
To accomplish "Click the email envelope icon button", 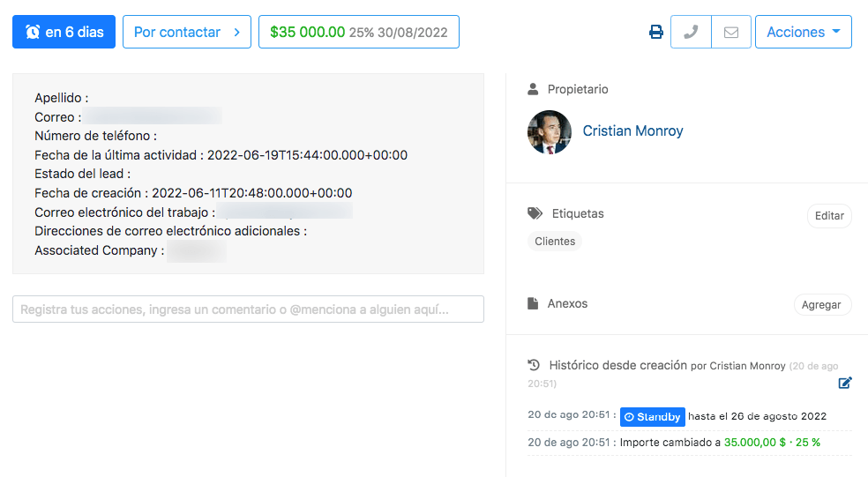I will (731, 32).
